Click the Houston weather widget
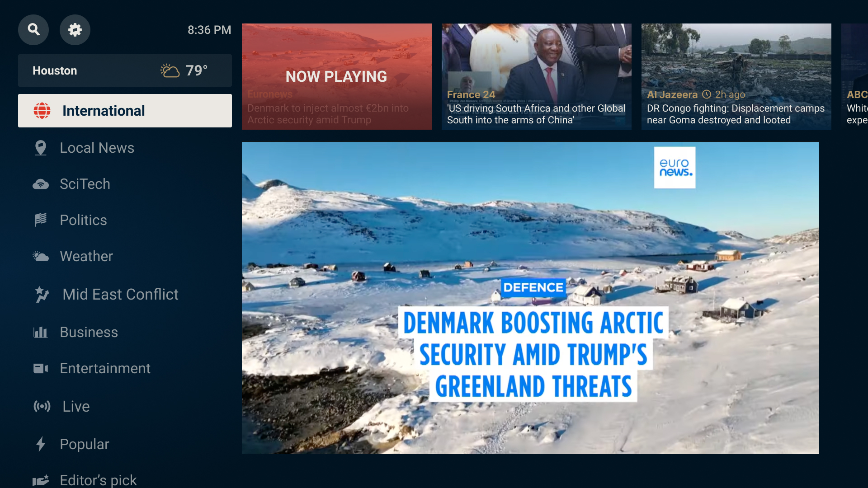 pyautogui.click(x=125, y=70)
